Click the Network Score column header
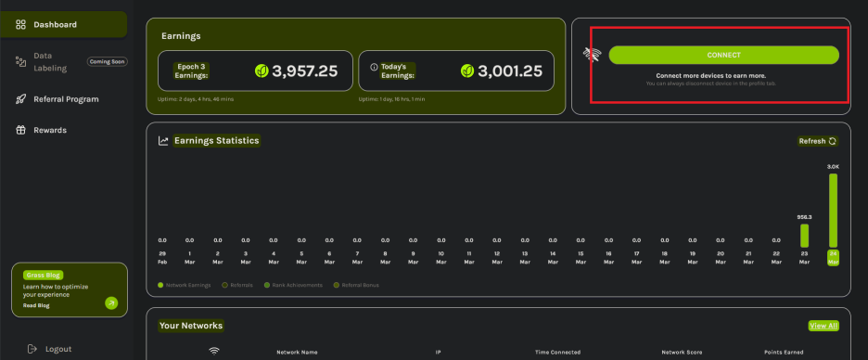The width and height of the screenshot is (868, 360). point(682,353)
